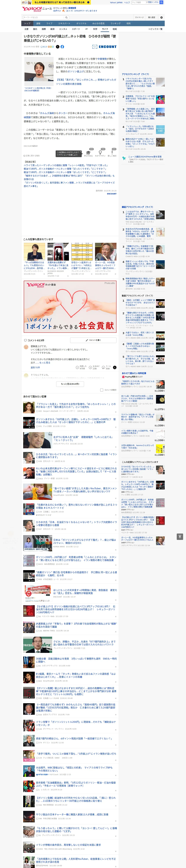Switch to the 速報 menu item
186x868 pixels.
pyautogui.click(x=38, y=24)
